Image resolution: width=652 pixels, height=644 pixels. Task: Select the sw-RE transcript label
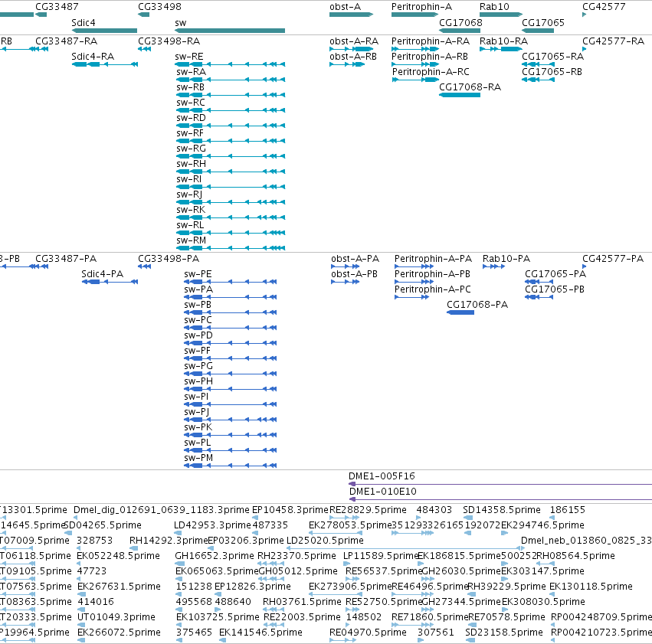point(189,57)
